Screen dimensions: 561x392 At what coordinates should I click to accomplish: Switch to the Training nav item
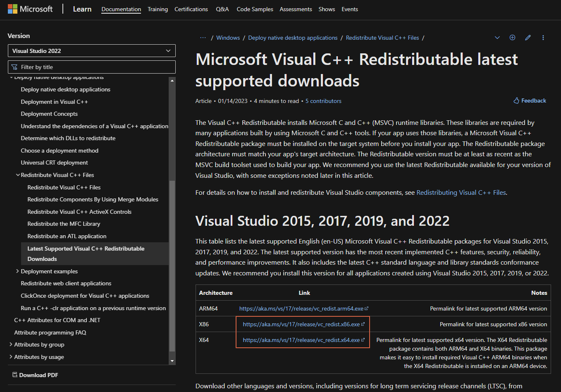click(x=158, y=9)
